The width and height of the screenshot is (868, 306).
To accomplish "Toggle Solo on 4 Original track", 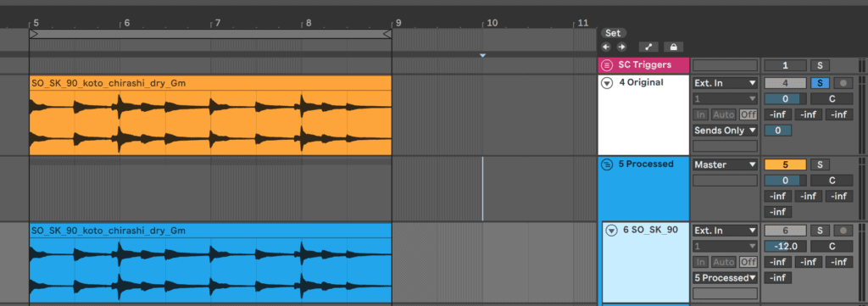I will pos(820,83).
